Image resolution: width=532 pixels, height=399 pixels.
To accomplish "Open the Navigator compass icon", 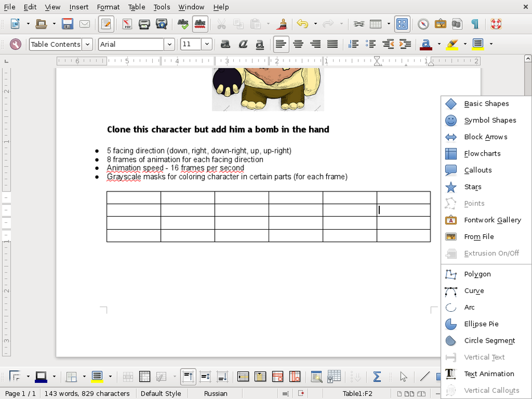I will [x=423, y=24].
